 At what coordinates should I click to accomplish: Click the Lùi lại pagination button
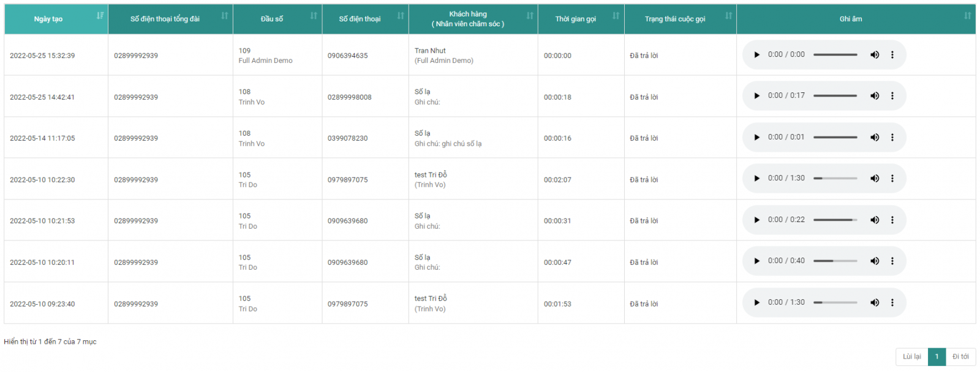(x=911, y=357)
